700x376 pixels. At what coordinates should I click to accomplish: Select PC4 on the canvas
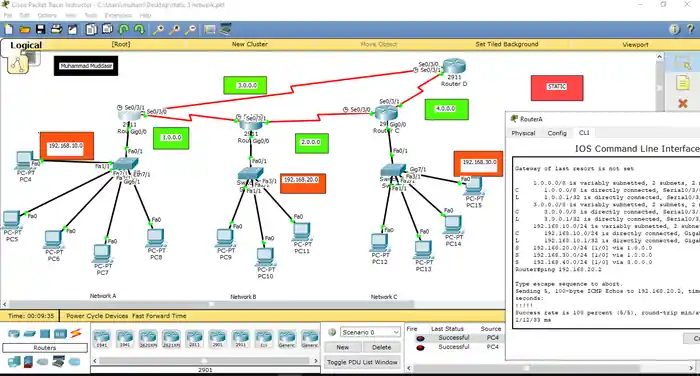[25, 161]
